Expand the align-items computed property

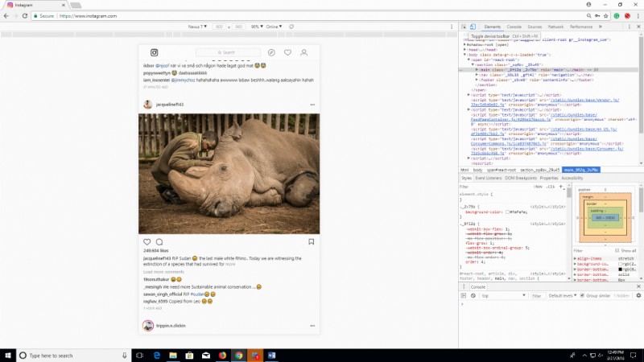pos(575,258)
